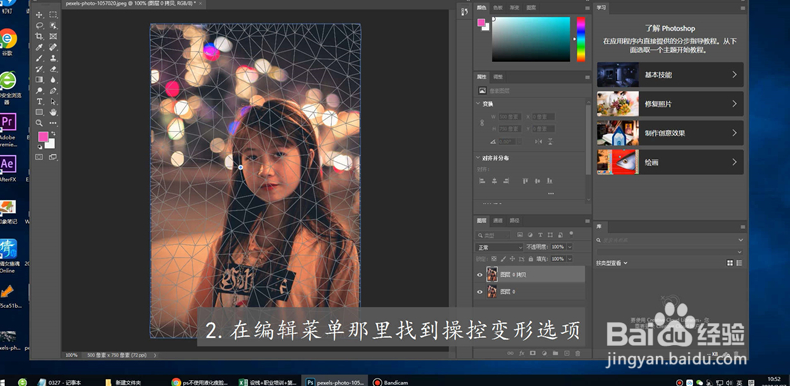Select the Gradient tool

[39, 79]
